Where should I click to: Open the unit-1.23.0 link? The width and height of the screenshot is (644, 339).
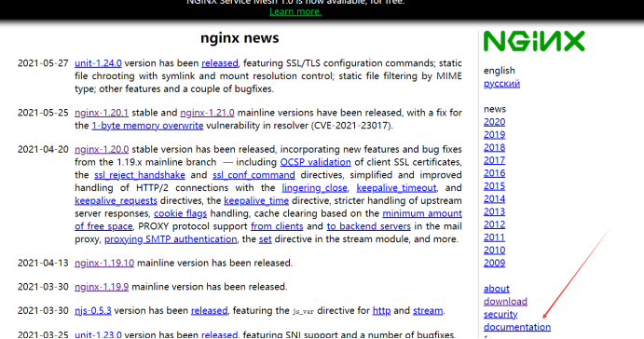click(x=98, y=334)
